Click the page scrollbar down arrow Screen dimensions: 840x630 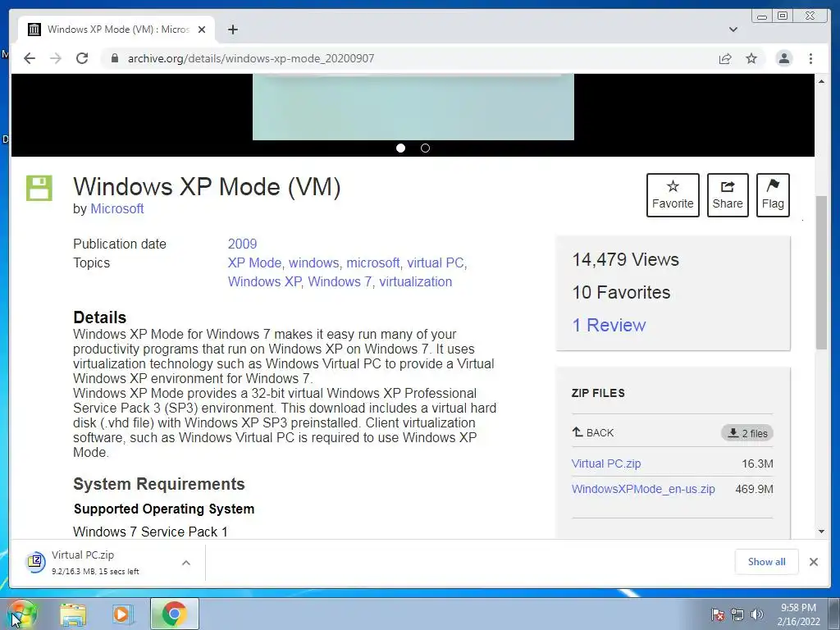(821, 532)
